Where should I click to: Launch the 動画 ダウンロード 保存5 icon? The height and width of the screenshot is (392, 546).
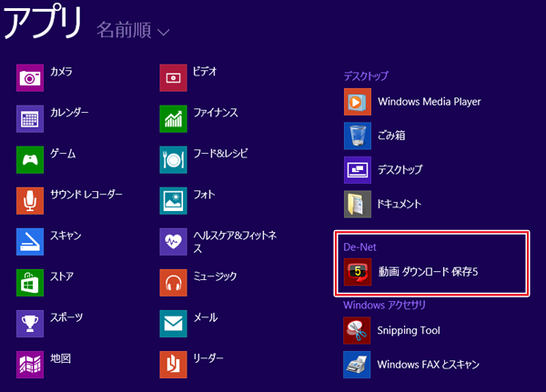(358, 272)
